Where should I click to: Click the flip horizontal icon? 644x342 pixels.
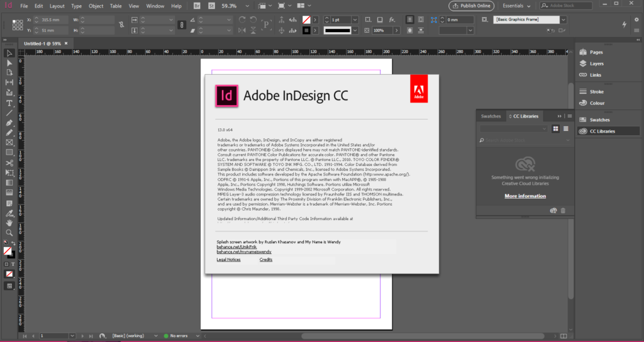[x=242, y=30]
